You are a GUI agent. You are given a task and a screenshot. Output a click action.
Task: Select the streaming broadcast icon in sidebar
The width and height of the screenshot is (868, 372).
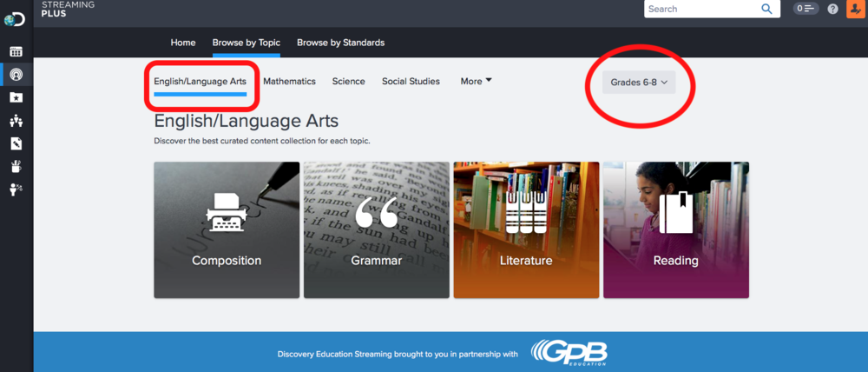coord(16,74)
